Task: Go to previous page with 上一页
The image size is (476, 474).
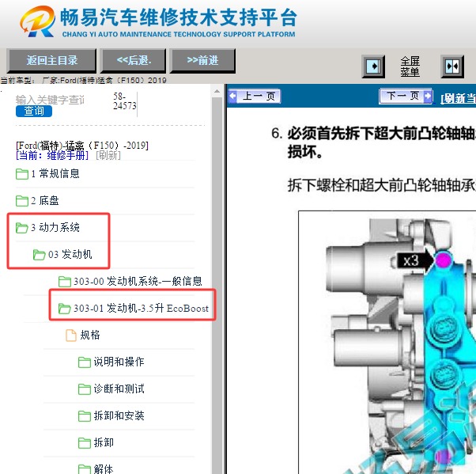Action: coord(255,97)
